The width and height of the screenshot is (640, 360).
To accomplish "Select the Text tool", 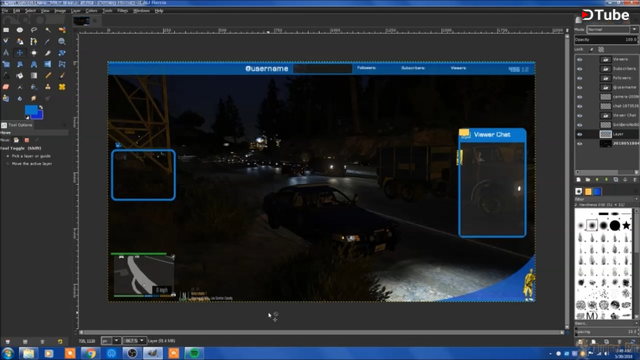I will click(6, 76).
